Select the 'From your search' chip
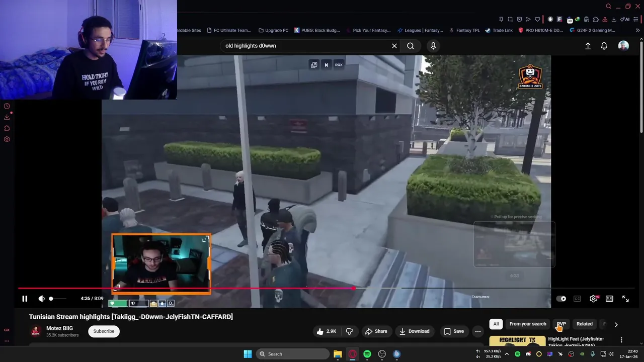The width and height of the screenshot is (644, 362). pos(527,324)
